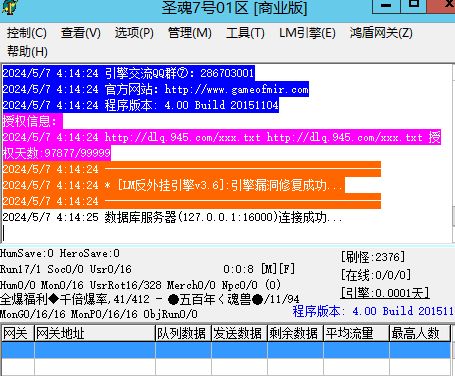Click the LM反外挂引擎v3.6 log line
Image resolution: width=455 pixels, height=376 pixels.
pyautogui.click(x=173, y=185)
